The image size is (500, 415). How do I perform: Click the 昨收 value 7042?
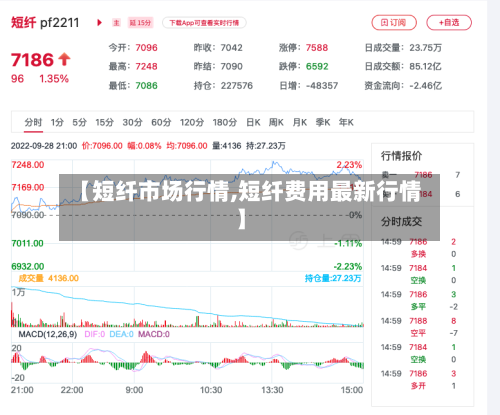pos(232,48)
